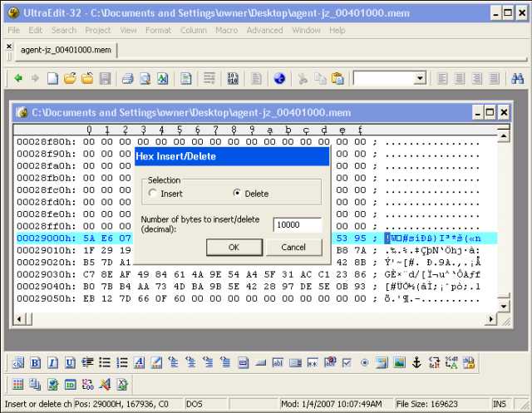This screenshot has width=532, height=413.
Task: Click the Print toolbar icon
Action: [128, 79]
